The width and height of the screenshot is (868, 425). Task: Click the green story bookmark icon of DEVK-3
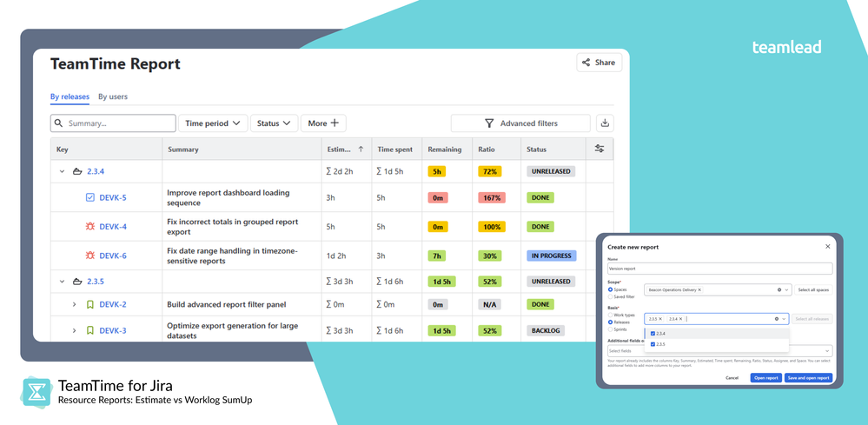click(x=90, y=330)
